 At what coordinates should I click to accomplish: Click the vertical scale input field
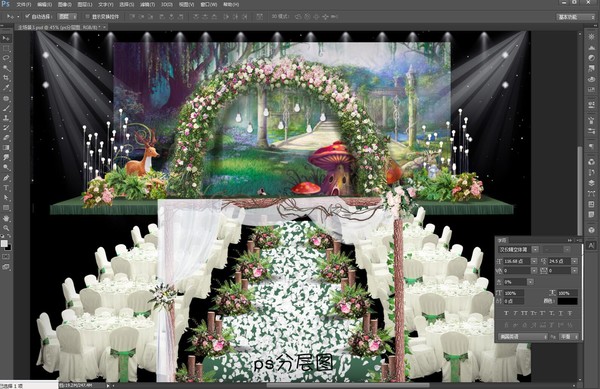tap(513, 293)
